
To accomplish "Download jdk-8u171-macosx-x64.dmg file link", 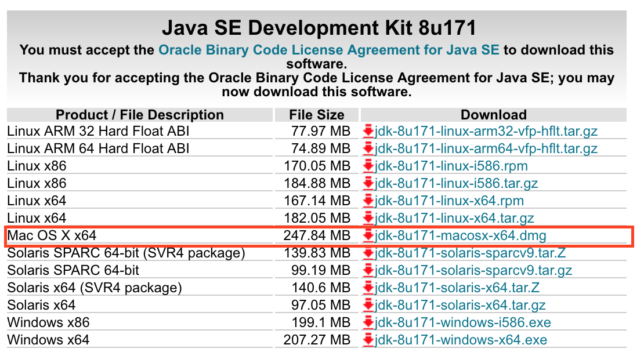I will (x=461, y=236).
